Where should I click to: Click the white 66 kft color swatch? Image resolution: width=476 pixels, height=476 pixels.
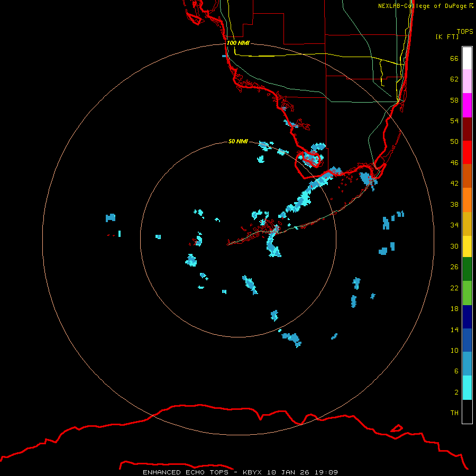click(x=467, y=58)
